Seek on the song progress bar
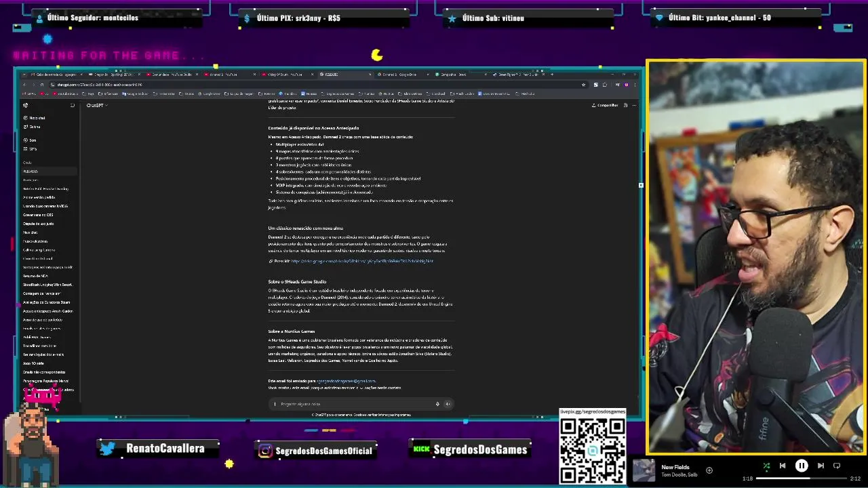Viewport: 868px width, 488px height. 802,479
